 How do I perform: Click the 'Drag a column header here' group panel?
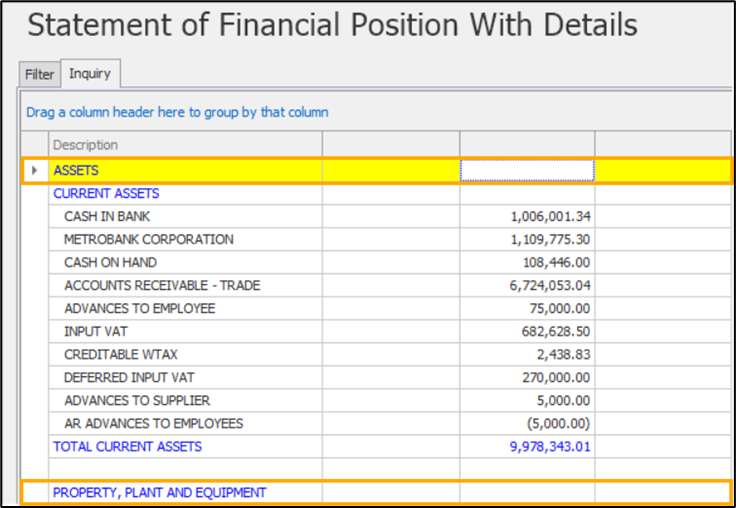pos(376,112)
